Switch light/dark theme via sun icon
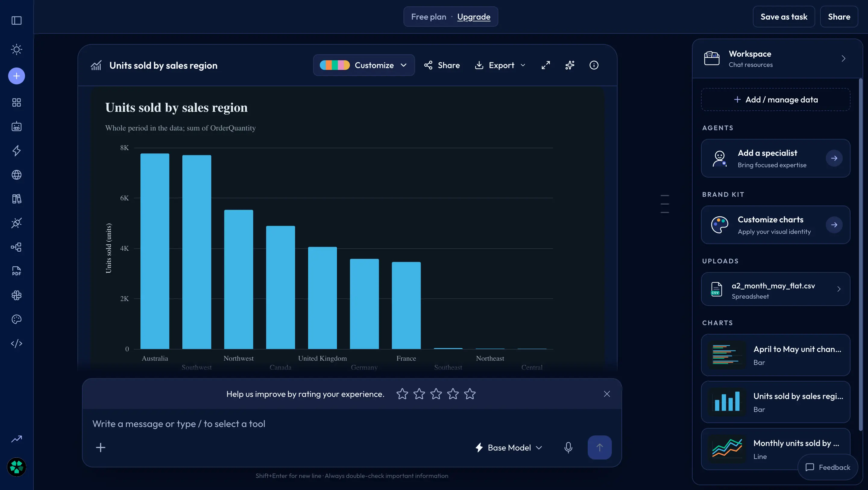The width and height of the screenshot is (868, 490). coord(17,49)
